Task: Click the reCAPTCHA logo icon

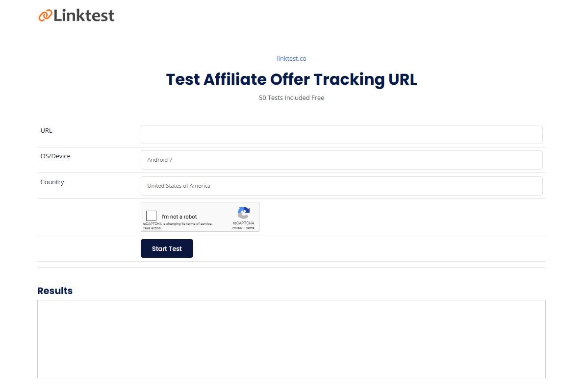Action: click(244, 213)
